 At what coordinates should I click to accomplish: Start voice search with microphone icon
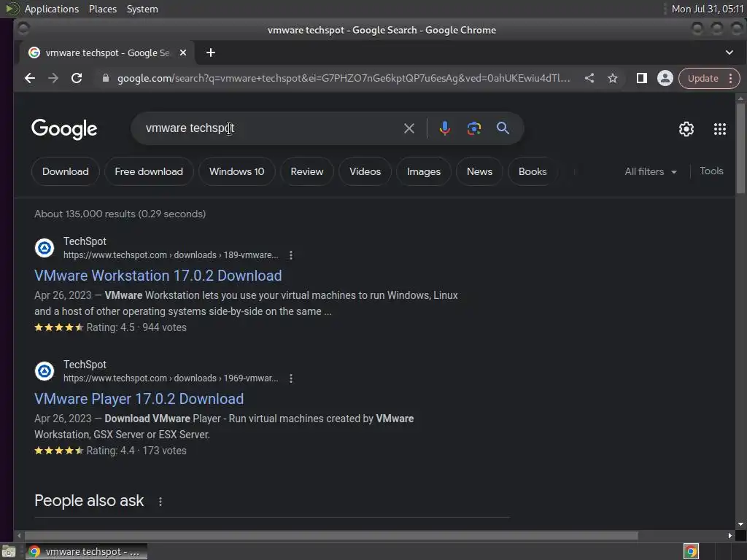point(444,128)
